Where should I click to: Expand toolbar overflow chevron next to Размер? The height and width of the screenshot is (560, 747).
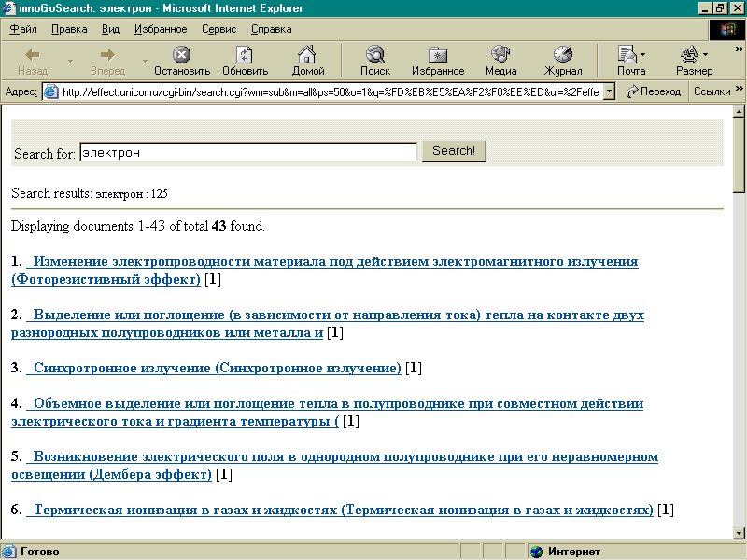click(739, 49)
